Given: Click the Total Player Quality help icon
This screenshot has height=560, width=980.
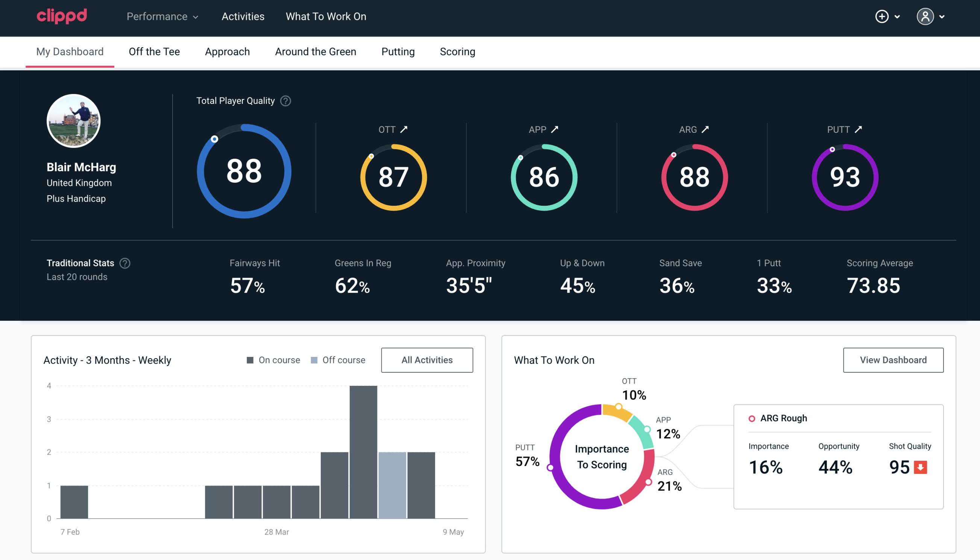Looking at the screenshot, I should [x=285, y=100].
